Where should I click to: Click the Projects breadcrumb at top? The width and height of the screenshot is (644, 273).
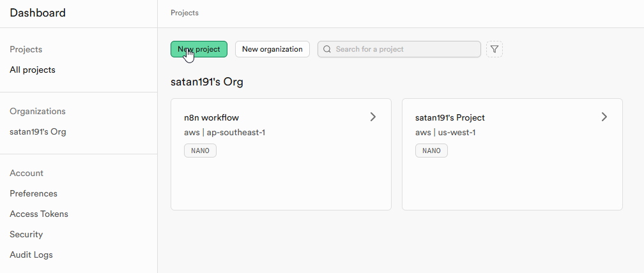click(185, 13)
